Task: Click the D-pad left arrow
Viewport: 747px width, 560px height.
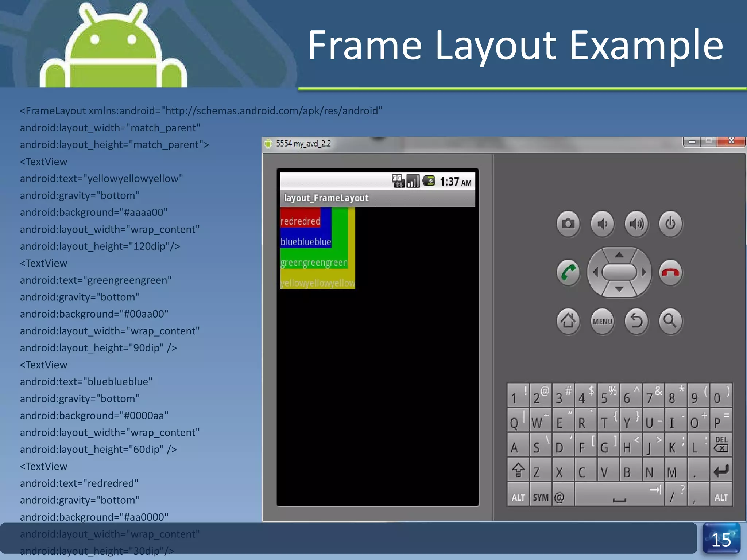Action: pyautogui.click(x=595, y=272)
